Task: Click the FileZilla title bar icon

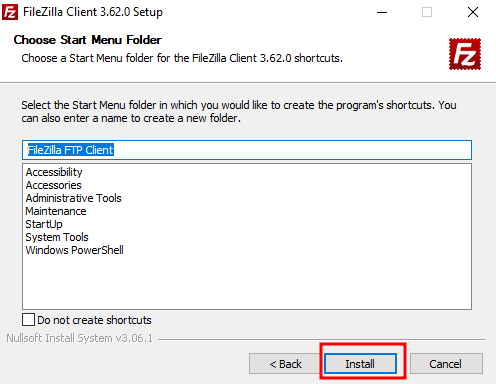Action: coord(10,12)
